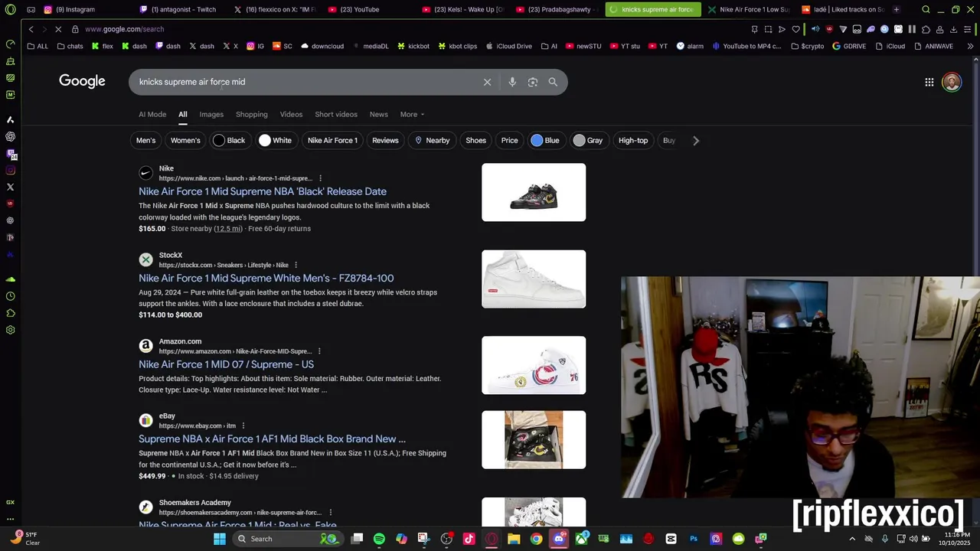Apply the Reviews filter chip
The width and height of the screenshot is (980, 551).
coord(385,140)
